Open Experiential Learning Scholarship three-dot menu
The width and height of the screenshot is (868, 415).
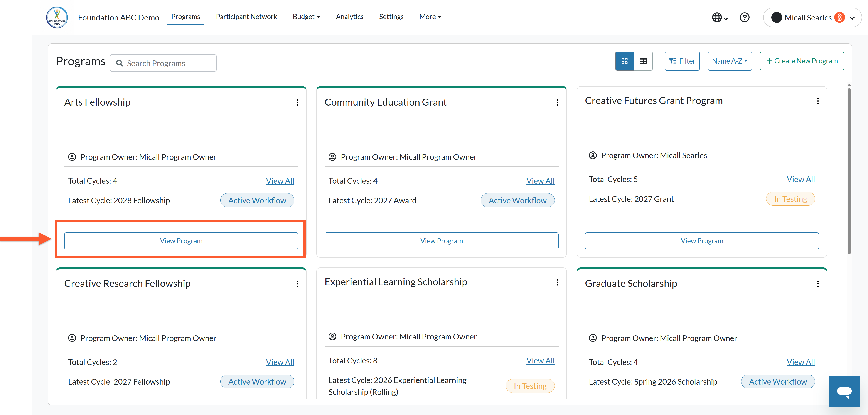click(558, 282)
